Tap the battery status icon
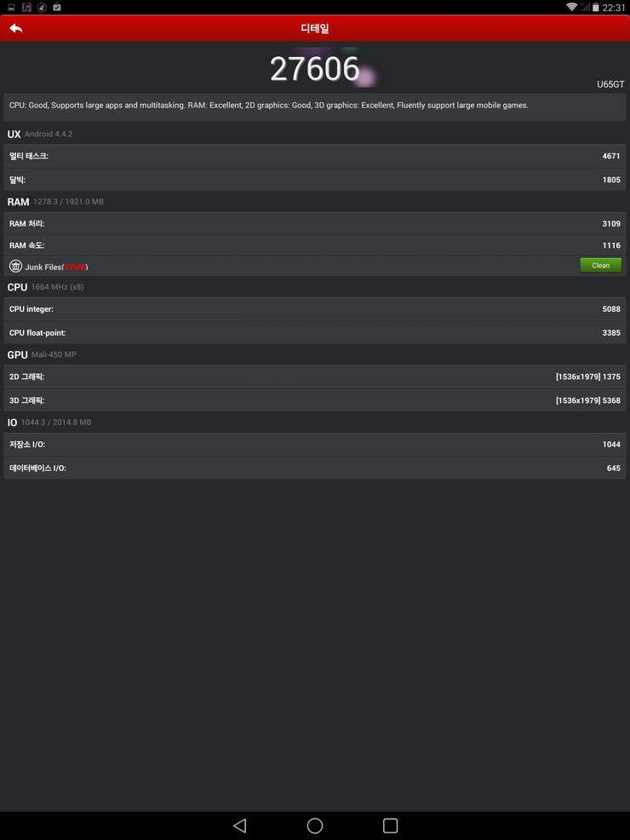Image resolution: width=630 pixels, height=840 pixels. (x=595, y=7)
